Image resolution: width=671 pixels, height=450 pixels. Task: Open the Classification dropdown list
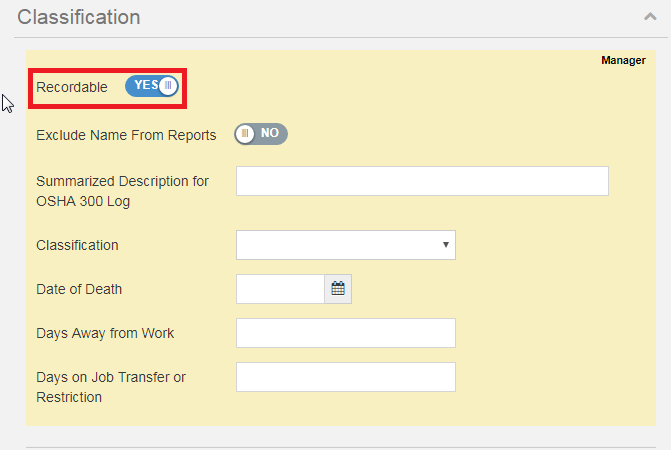(345, 245)
